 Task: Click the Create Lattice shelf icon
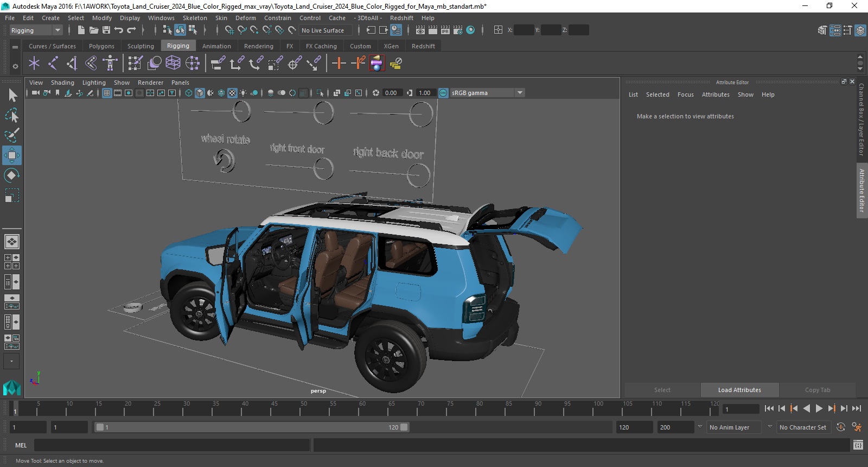click(x=173, y=64)
